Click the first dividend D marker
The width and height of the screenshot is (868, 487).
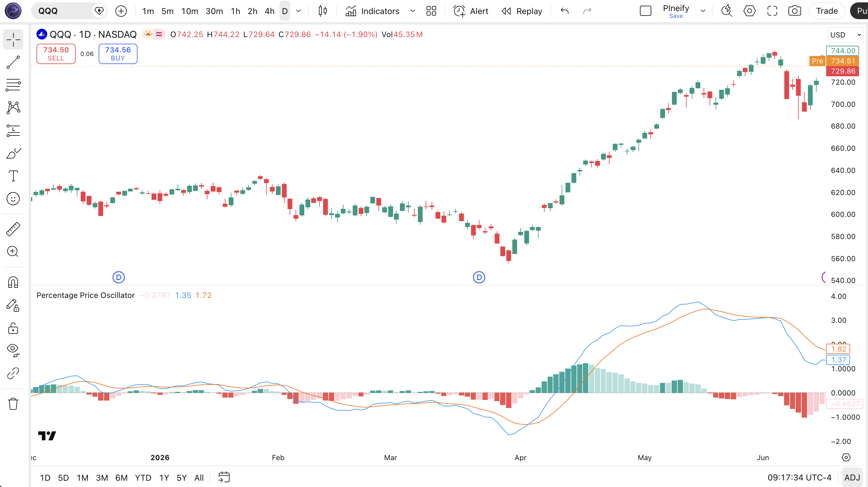pos(118,277)
